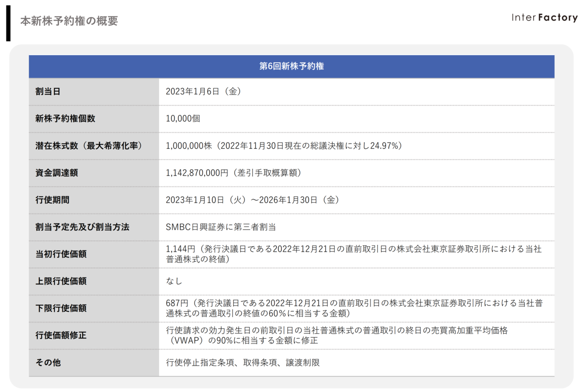Click the VWAP 90% adjustment description
This screenshot has height=392, width=588.
[337, 335]
